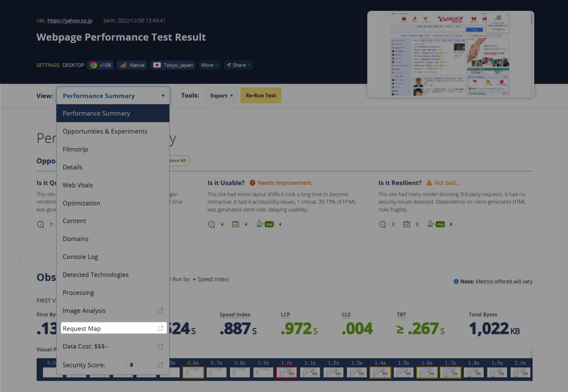Viewport: 568px width, 392px height.
Task: Click the .887 s Speed Index value
Action: [238, 329]
